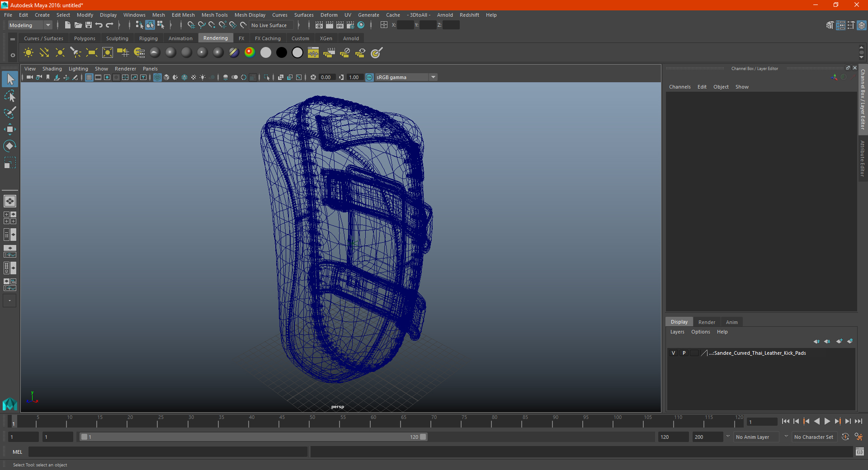Activate the Lasso select tool

click(x=10, y=96)
